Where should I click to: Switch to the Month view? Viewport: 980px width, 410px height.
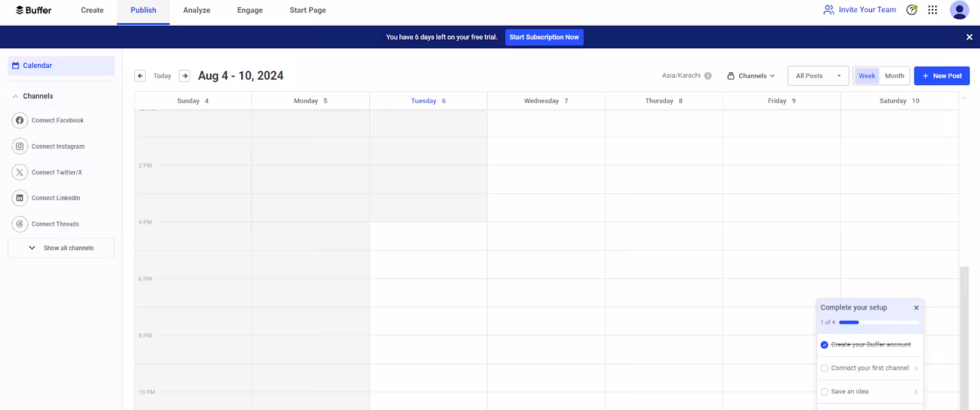click(894, 76)
